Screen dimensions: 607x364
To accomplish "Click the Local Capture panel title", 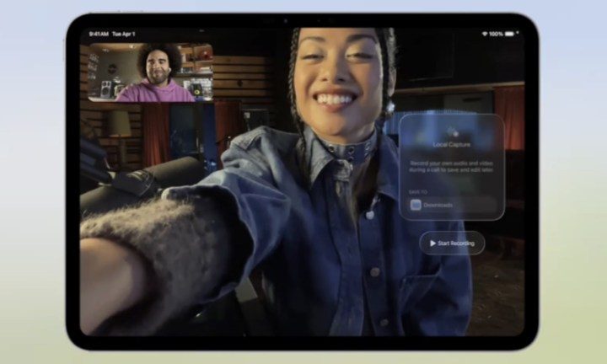I will coord(451,144).
